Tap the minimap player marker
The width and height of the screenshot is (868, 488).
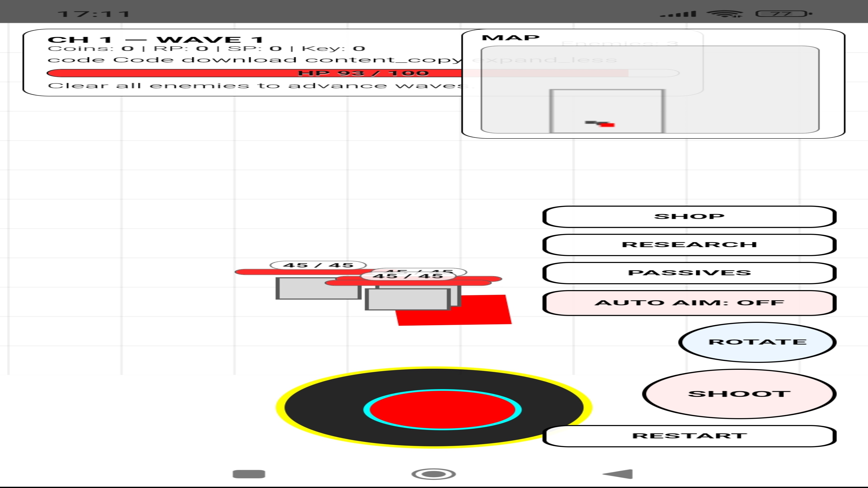(x=608, y=125)
